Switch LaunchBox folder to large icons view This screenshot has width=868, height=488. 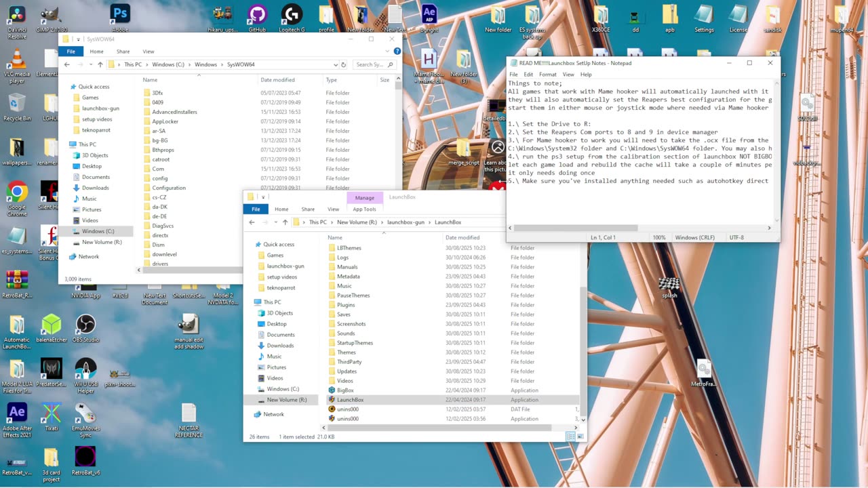pyautogui.click(x=579, y=436)
